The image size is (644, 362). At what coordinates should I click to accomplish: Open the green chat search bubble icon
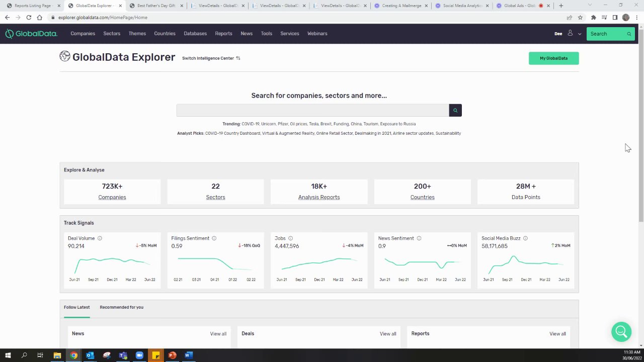(x=621, y=332)
